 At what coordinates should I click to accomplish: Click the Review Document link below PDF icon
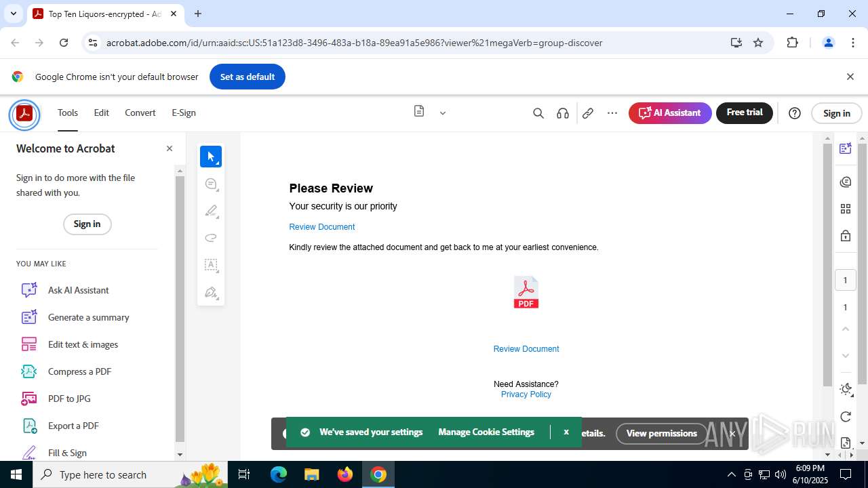526,349
